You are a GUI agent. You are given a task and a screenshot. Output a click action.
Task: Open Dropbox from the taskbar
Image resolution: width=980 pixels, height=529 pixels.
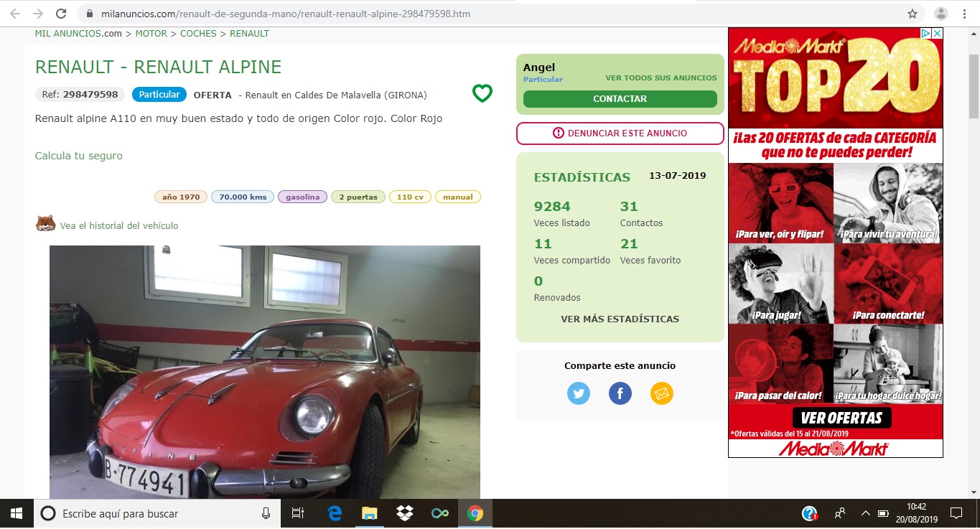click(404, 513)
